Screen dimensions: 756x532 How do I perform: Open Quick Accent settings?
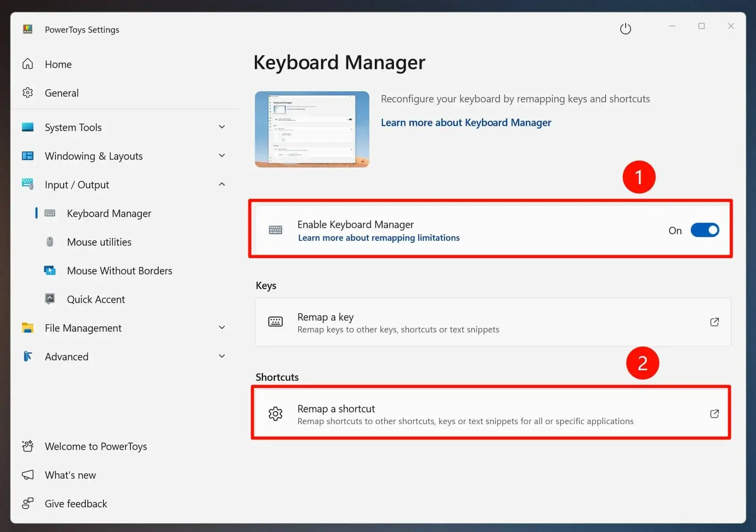96,299
